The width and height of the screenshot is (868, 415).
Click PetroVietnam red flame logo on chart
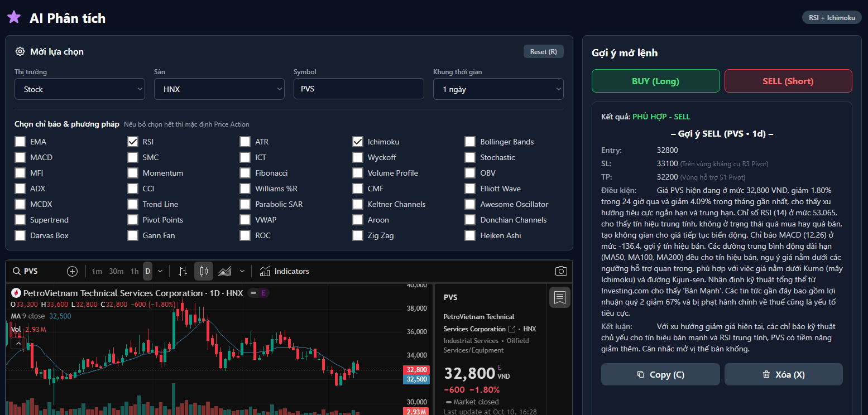tap(16, 293)
